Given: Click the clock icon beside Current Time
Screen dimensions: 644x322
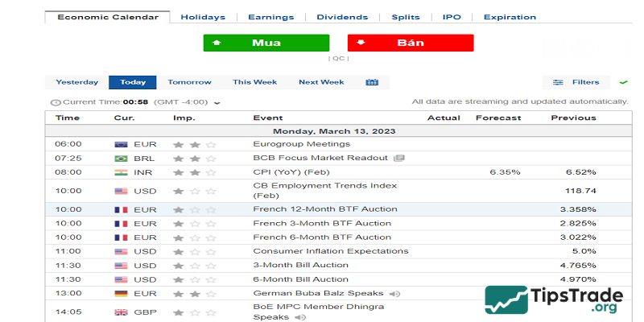Looking at the screenshot, I should pyautogui.click(x=56, y=102).
